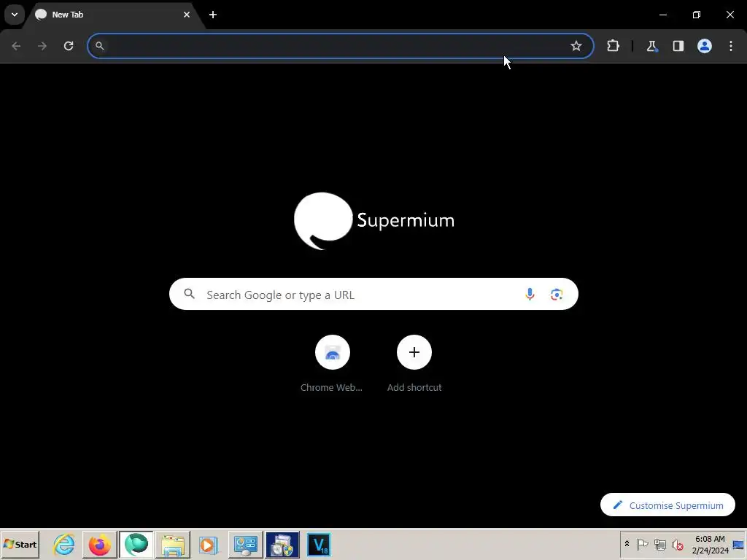Close the New Tab tab
The image size is (747, 560).
[187, 15]
